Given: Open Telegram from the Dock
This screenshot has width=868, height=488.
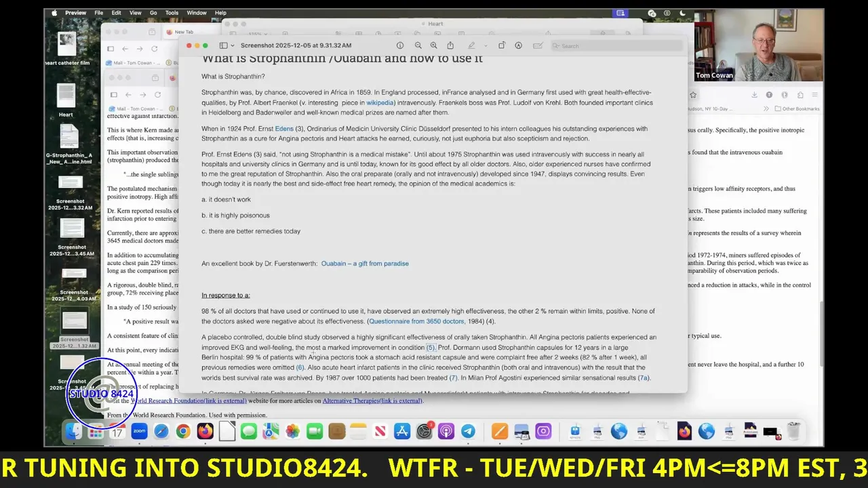Looking at the screenshot, I should point(468,431).
